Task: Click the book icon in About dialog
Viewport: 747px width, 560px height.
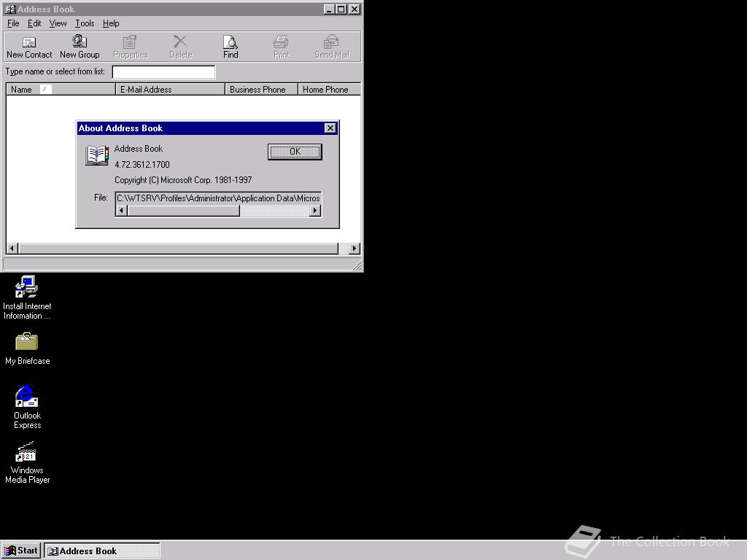Action: pos(97,155)
